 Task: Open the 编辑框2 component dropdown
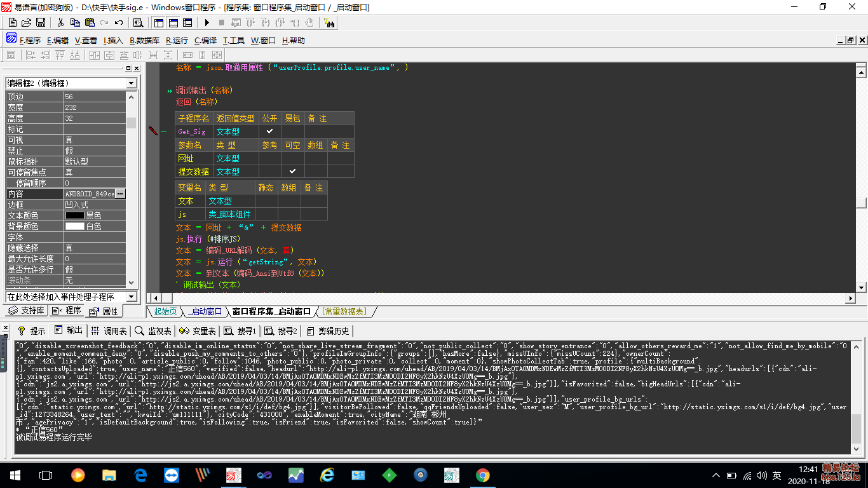pyautogui.click(x=131, y=83)
